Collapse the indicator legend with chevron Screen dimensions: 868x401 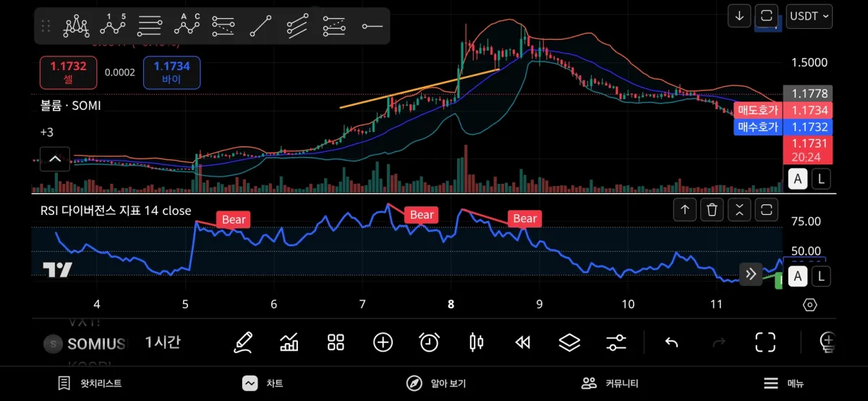point(55,159)
